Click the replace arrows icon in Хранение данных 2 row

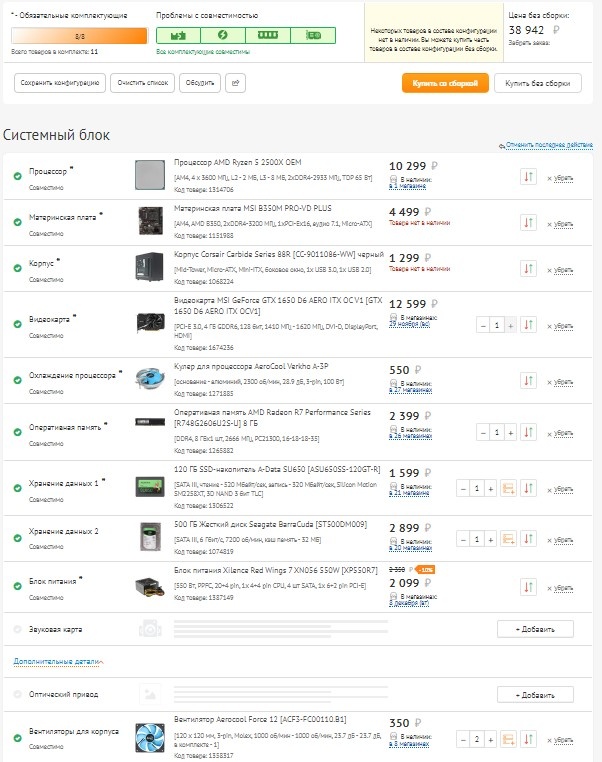pos(528,539)
